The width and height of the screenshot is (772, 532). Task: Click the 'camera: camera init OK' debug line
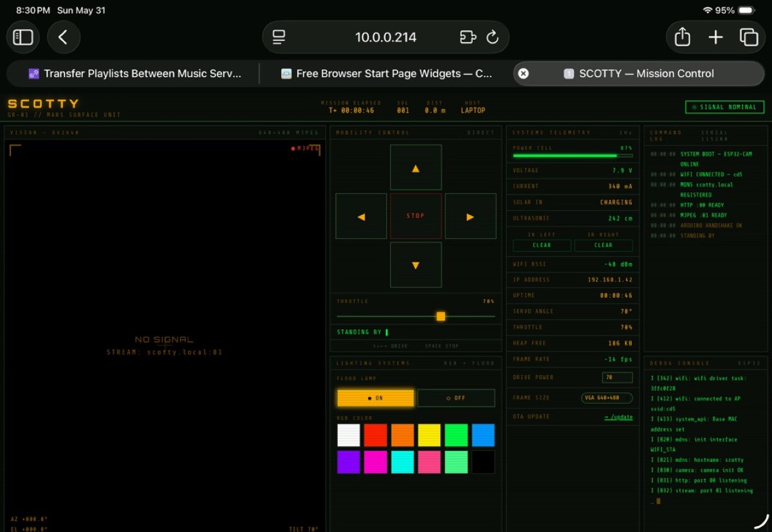698,470
